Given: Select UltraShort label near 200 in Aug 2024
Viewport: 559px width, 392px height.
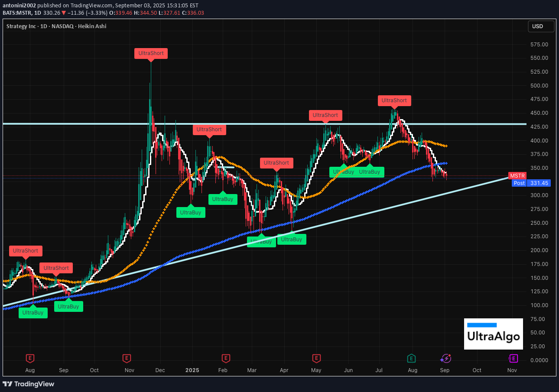Looking at the screenshot, I should tap(26, 251).
